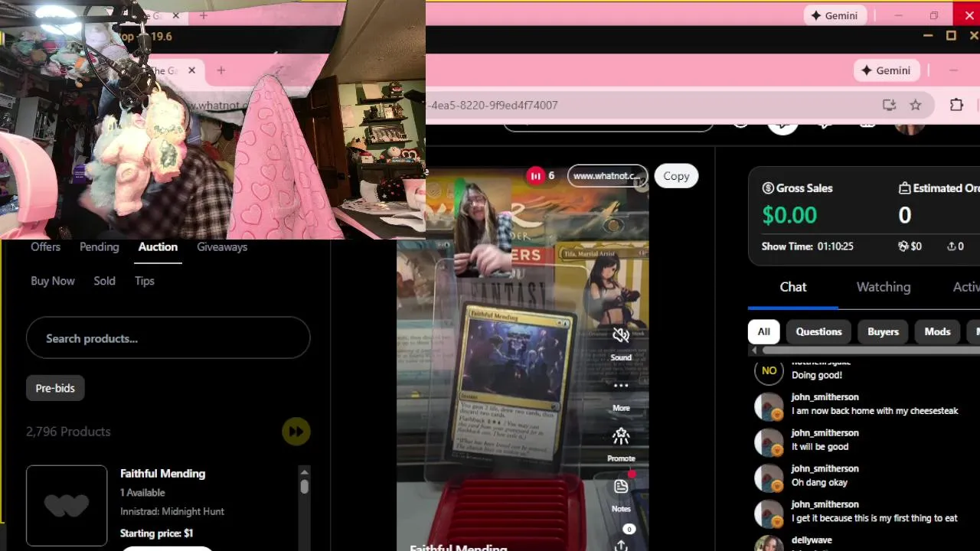Click the tips $0 icon in stats
Viewport: 980px width, 551px height.
[x=903, y=246]
